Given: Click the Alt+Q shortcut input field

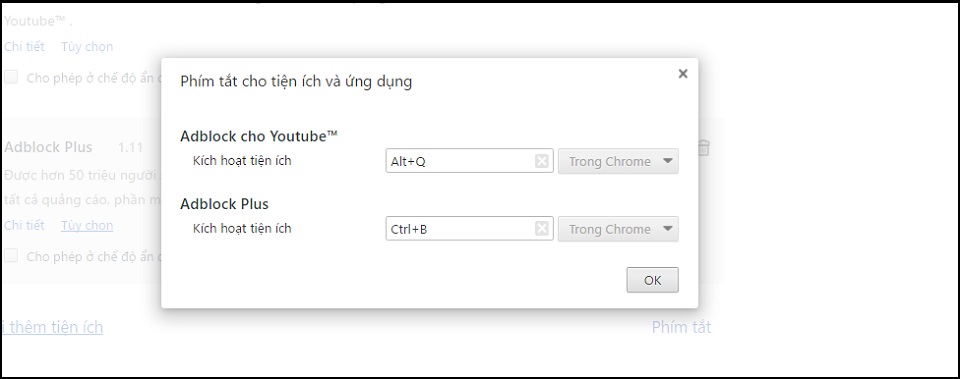Looking at the screenshot, I should click(469, 161).
